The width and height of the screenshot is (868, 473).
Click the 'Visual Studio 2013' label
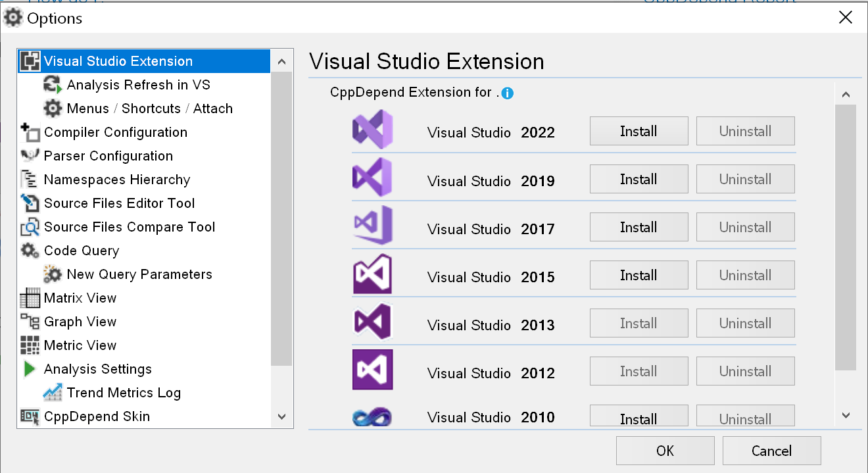[491, 325]
